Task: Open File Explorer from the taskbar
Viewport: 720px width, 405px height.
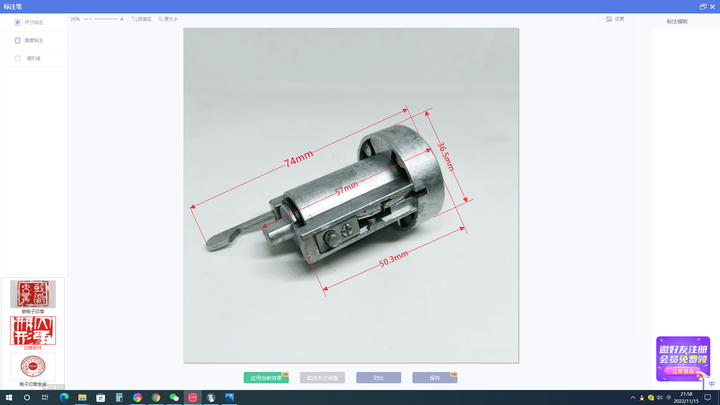Action: (82, 398)
